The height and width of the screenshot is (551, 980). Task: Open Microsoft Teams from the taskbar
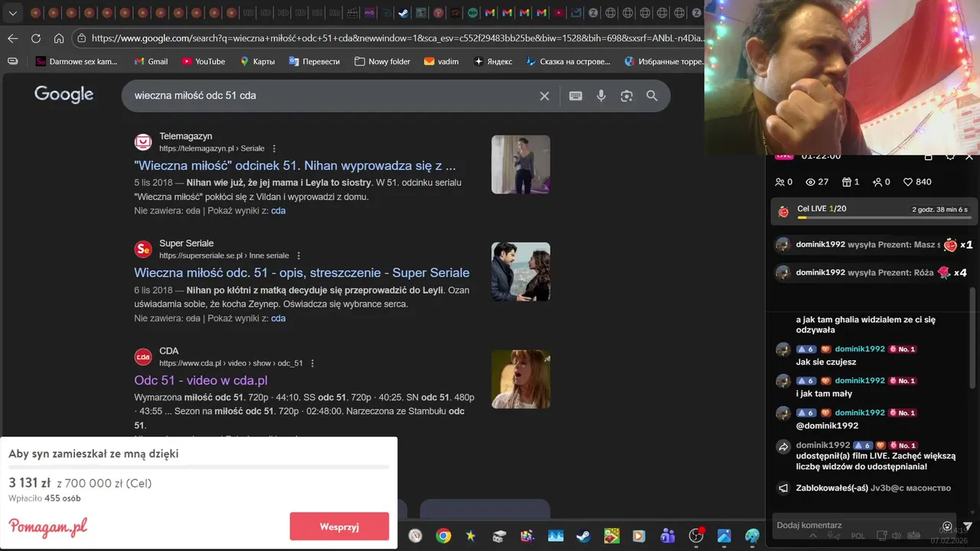coord(668,536)
